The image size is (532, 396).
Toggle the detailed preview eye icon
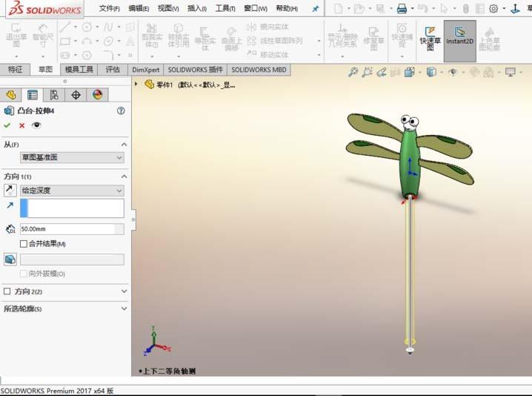pyautogui.click(x=36, y=125)
